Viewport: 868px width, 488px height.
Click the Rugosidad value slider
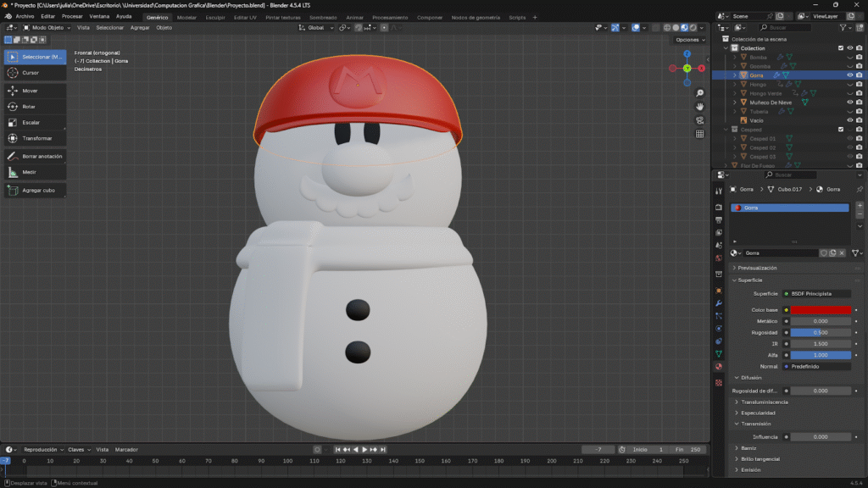[x=821, y=333]
